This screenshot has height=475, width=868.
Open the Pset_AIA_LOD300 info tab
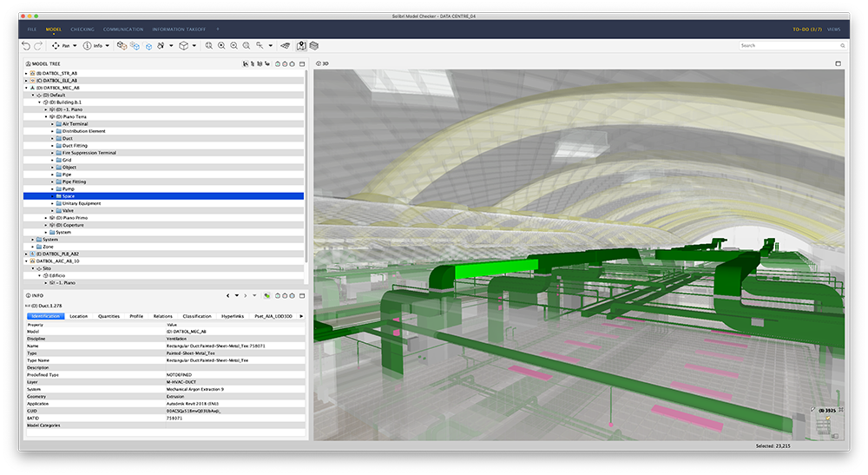273,316
